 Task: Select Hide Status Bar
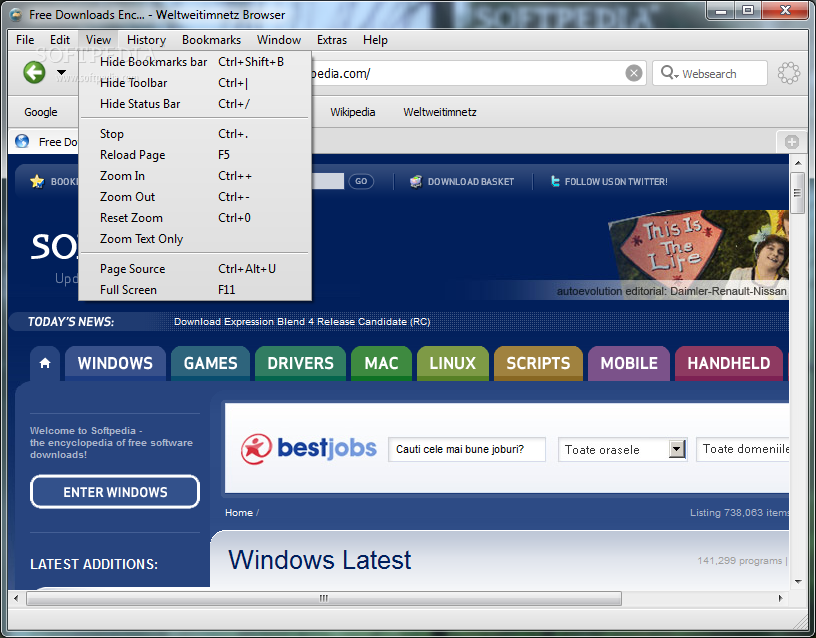pos(195,104)
